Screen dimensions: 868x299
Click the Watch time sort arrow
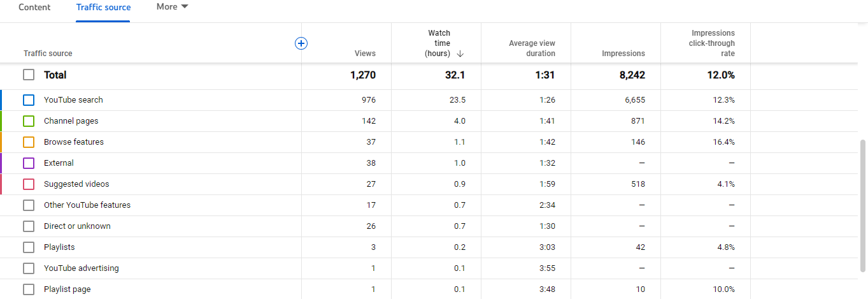pyautogui.click(x=460, y=54)
